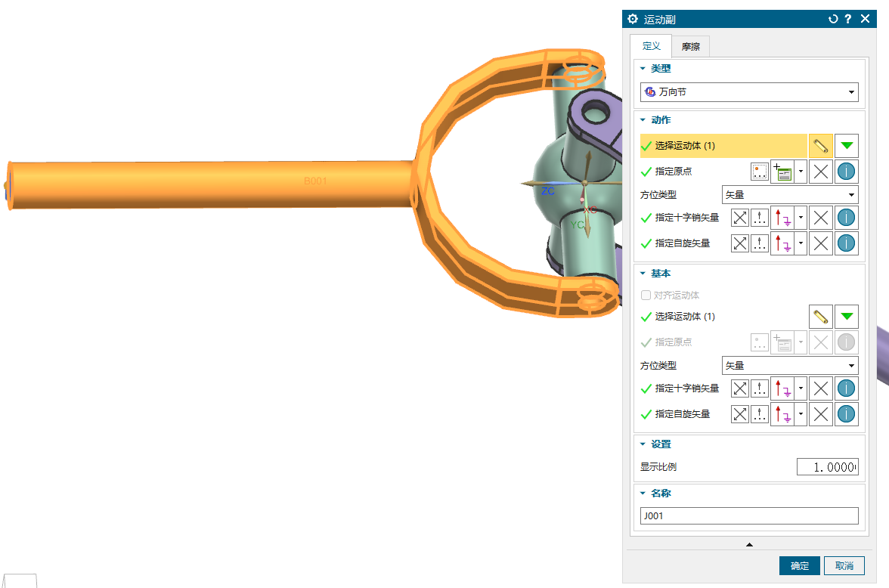Viewport: 889px width, 588px height.
Task: Toggle the 对齐运动体 checkbox
Action: click(646, 296)
